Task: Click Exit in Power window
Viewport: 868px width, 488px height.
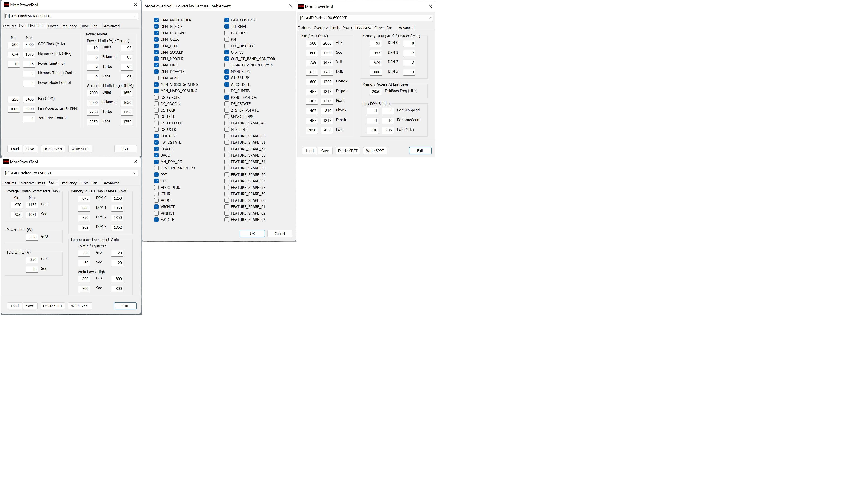Action: point(125,306)
